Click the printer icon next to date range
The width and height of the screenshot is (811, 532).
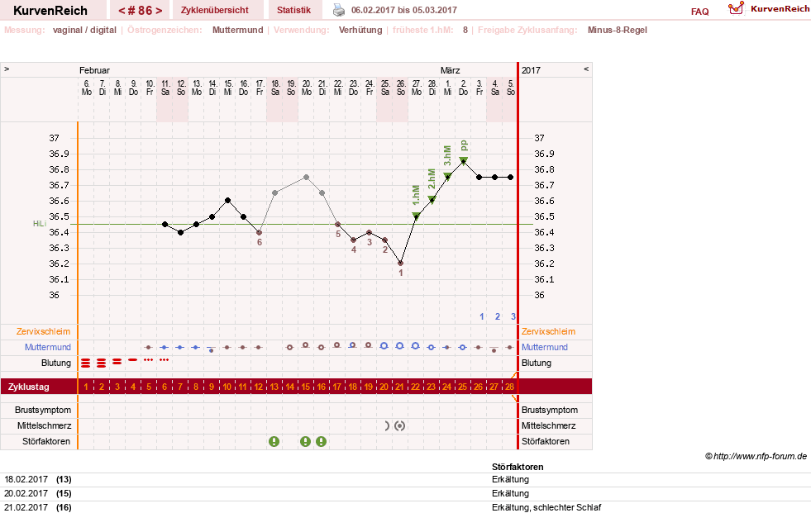(339, 10)
